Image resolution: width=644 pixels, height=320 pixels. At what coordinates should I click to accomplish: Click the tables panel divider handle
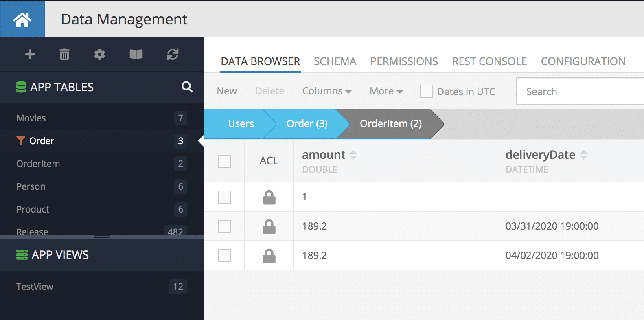(x=102, y=237)
